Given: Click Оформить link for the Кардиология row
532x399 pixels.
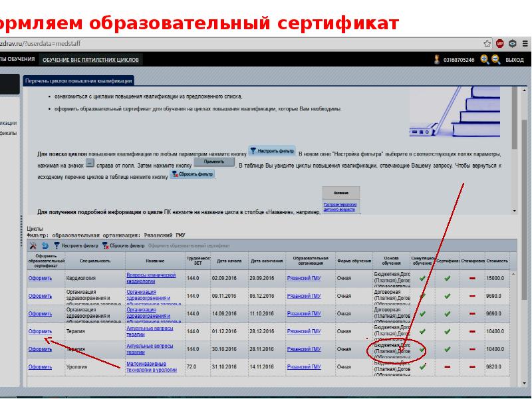Looking at the screenshot, I should [x=40, y=278].
